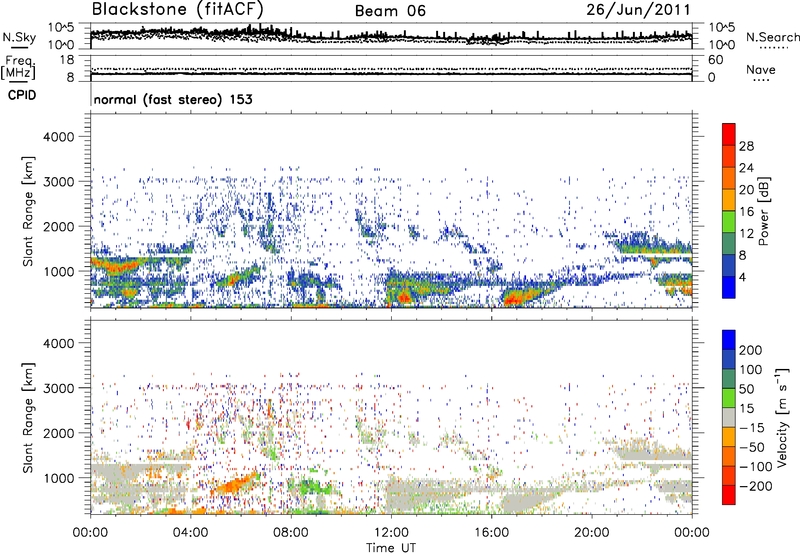Select the '12:00' time tick label
Image resolution: width=800 pixels, height=554 pixels.
[x=391, y=533]
